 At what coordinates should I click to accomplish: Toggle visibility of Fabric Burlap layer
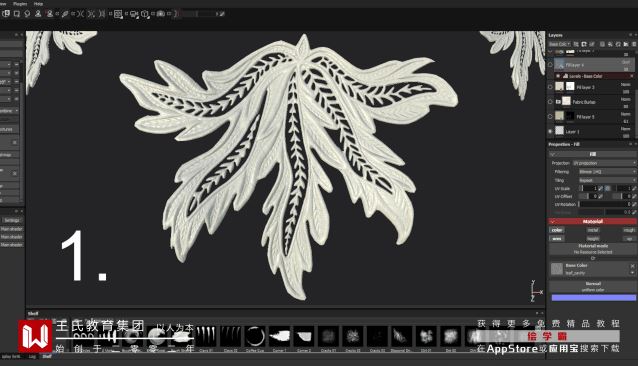tap(551, 102)
